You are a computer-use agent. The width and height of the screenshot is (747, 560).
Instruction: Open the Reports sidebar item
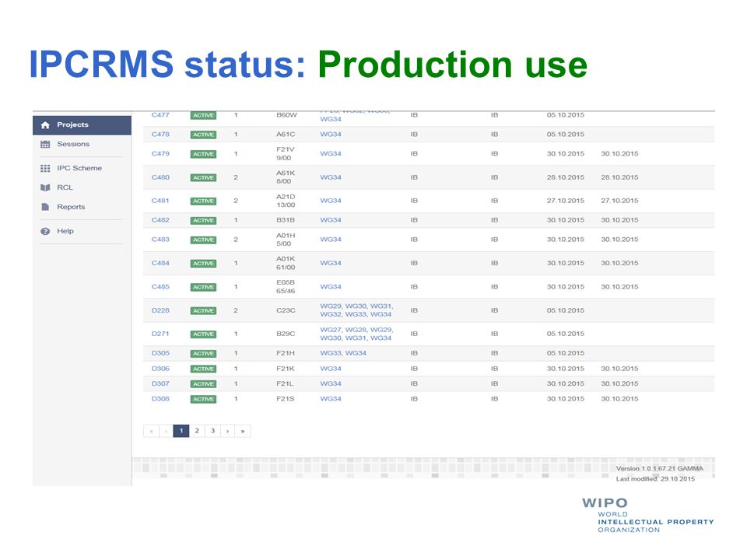[x=82, y=207]
